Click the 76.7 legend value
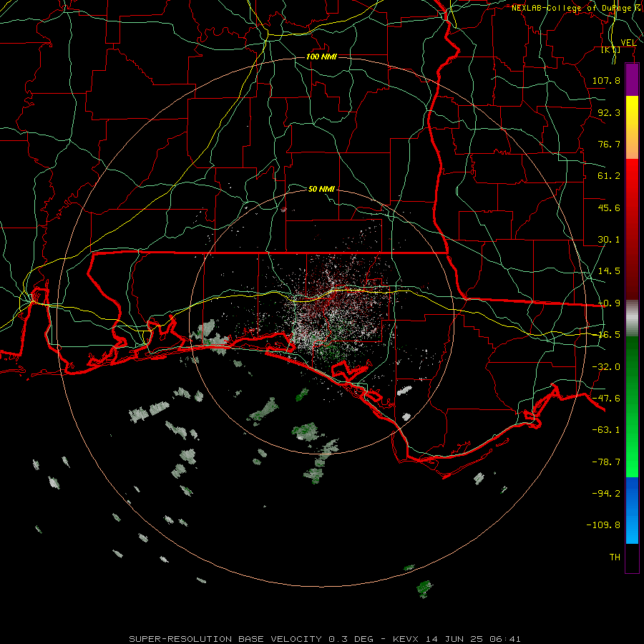Screen dimensions: 644x644 [609, 144]
